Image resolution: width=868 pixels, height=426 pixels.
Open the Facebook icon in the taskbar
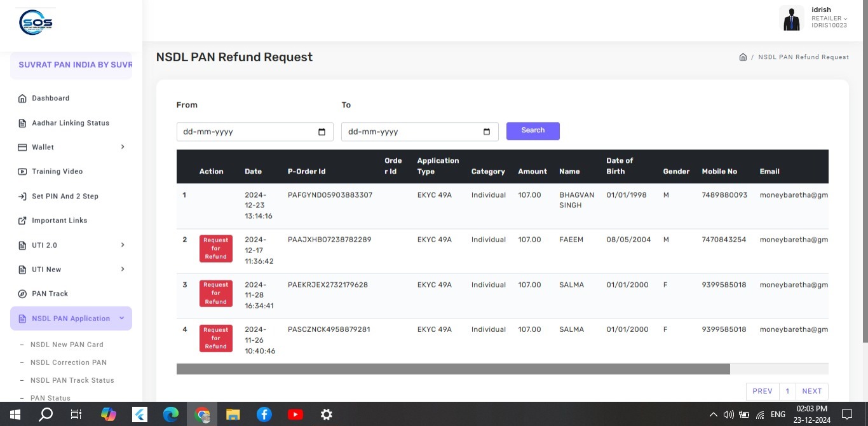pos(264,415)
